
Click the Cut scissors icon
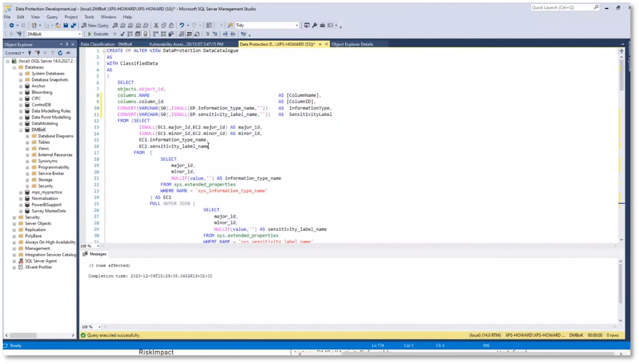pos(156,25)
